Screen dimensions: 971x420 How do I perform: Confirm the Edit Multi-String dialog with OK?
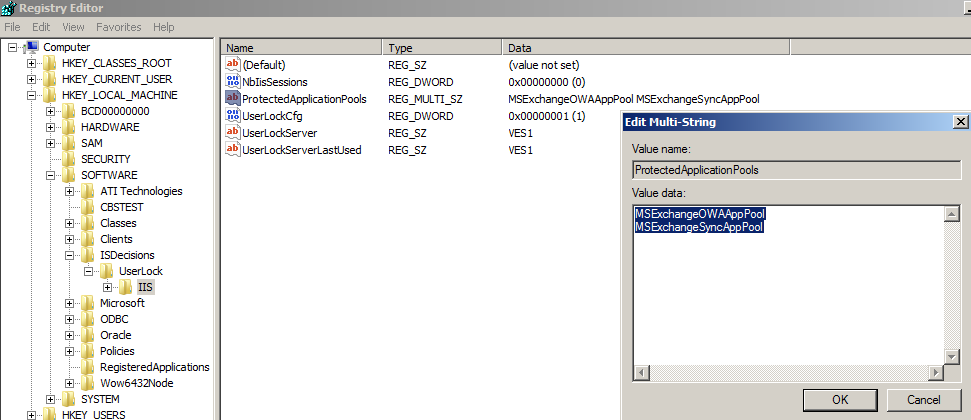840,400
